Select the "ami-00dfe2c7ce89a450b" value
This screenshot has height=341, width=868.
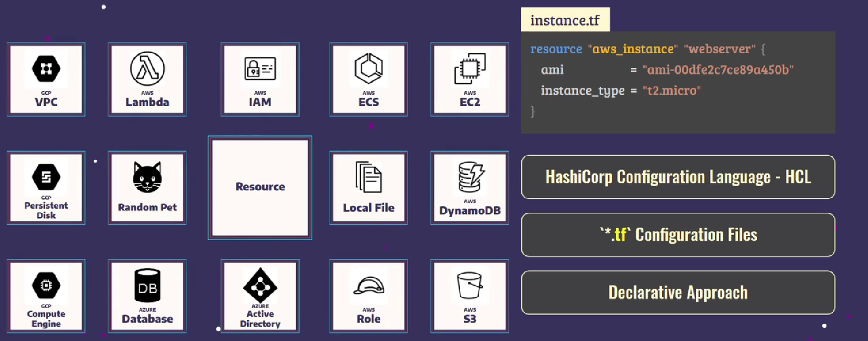(718, 70)
